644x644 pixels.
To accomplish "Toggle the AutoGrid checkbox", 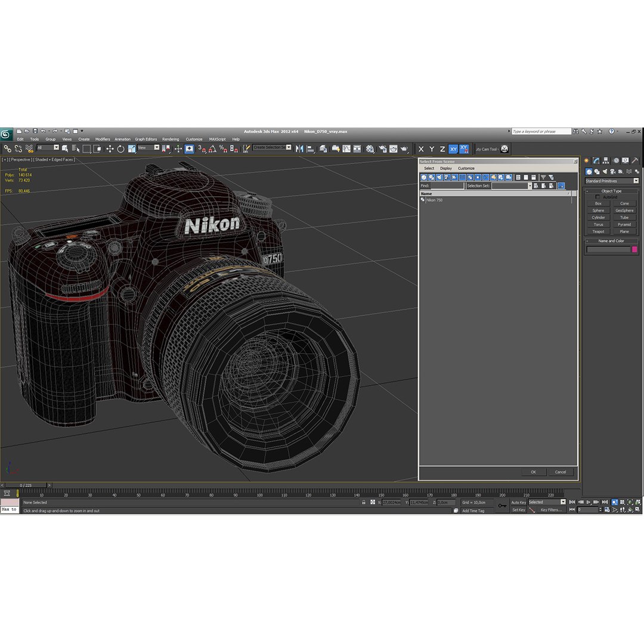I will tap(597, 197).
